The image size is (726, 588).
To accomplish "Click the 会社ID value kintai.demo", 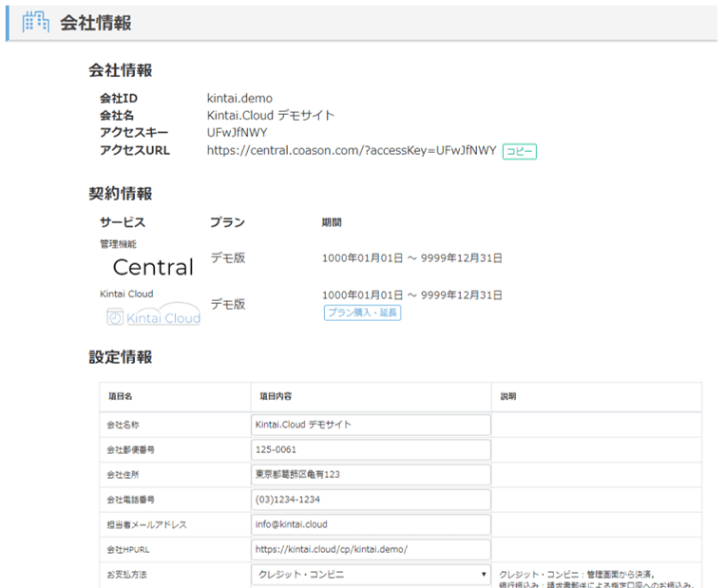I will 239,98.
